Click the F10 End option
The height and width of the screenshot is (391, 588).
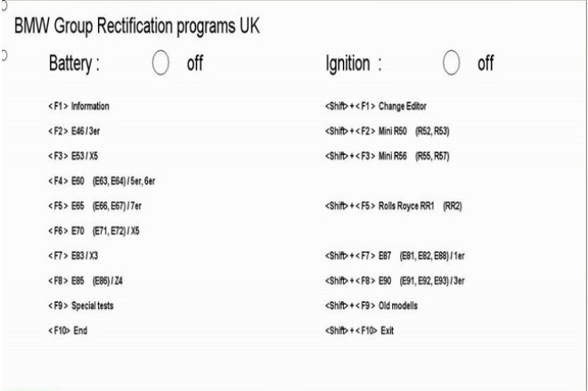coord(68,330)
